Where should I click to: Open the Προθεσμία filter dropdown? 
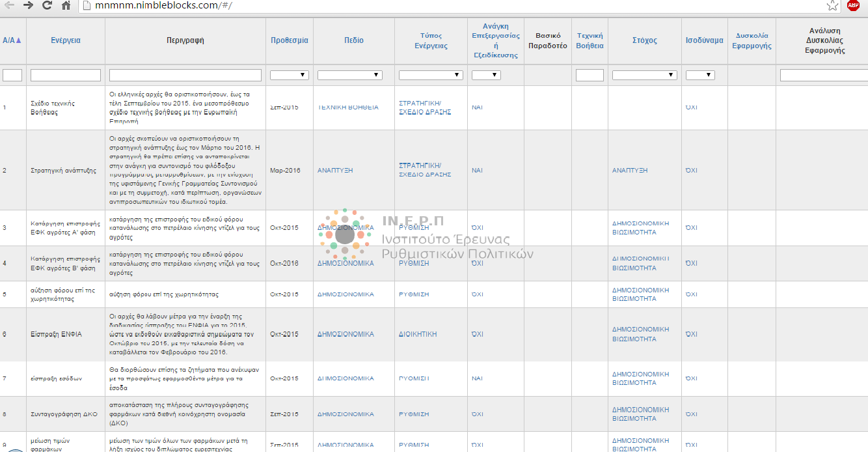289,75
